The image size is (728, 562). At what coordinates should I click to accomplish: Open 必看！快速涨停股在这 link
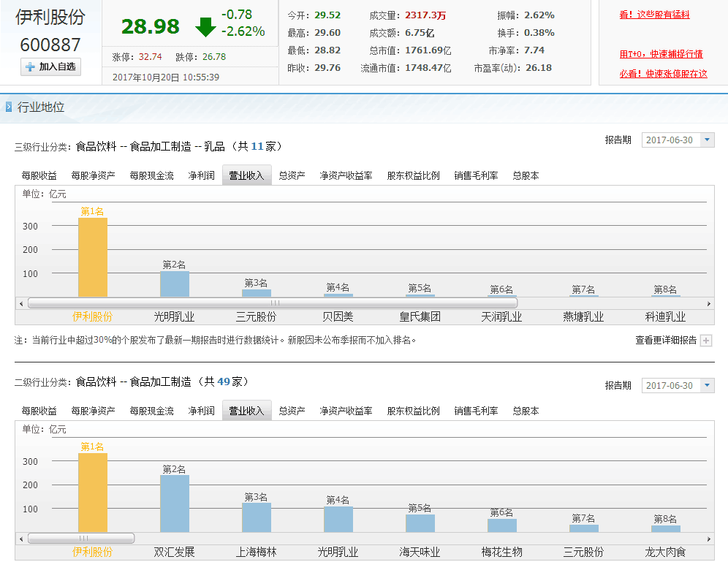coord(664,74)
